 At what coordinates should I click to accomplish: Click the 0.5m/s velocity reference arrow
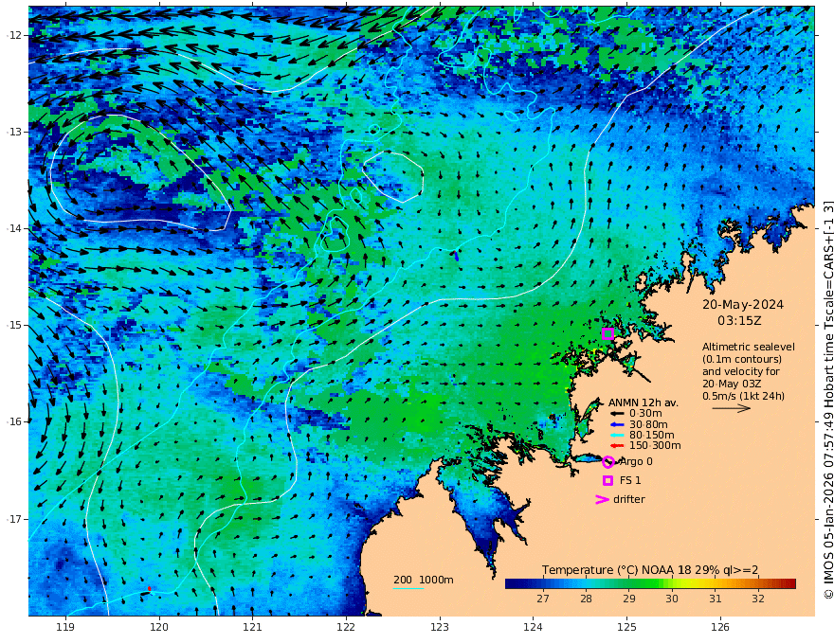(x=732, y=408)
